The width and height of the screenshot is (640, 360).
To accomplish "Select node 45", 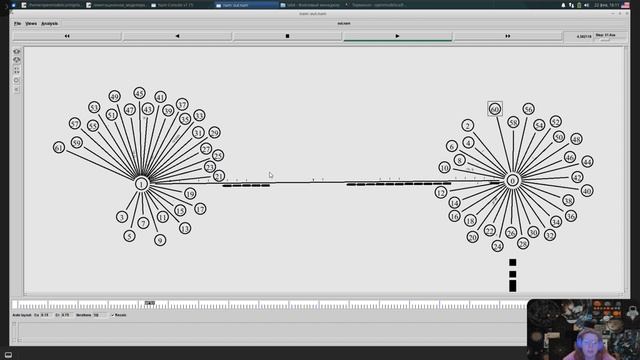I will click(x=140, y=93).
